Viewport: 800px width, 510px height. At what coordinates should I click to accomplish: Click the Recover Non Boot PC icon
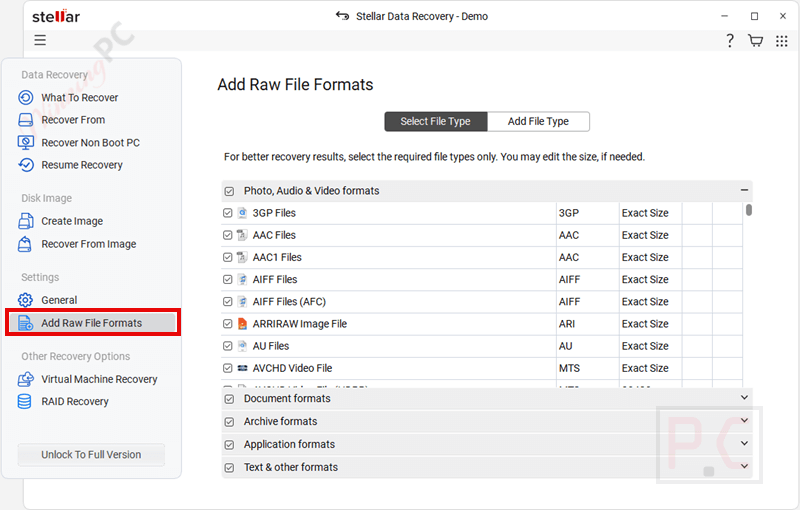pos(26,142)
